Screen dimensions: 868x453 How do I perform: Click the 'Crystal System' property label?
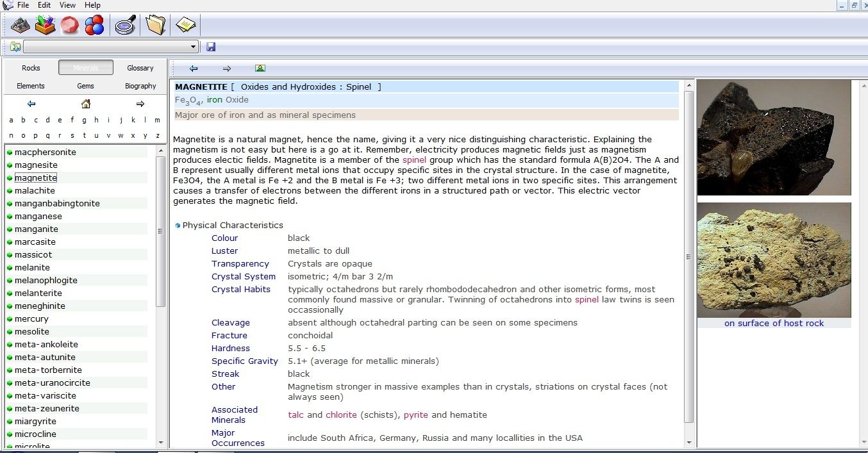244,277
